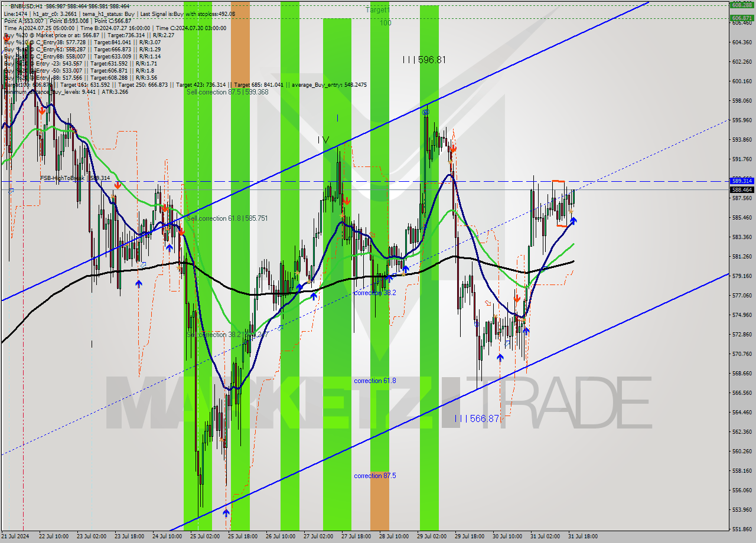Click the 'Sell correction 87.5 | 599.368' label

click(227, 92)
